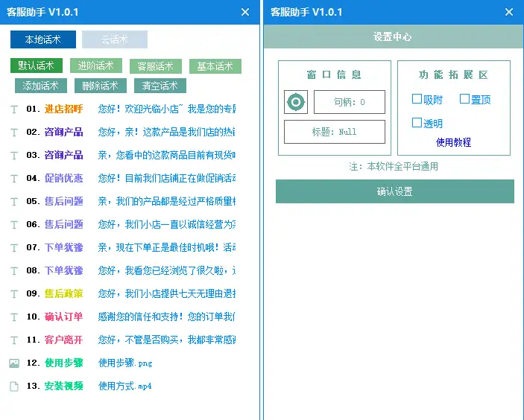This screenshot has height=420, width=524.
Task: Switch to the 本地话术 tab
Action: [x=43, y=39]
